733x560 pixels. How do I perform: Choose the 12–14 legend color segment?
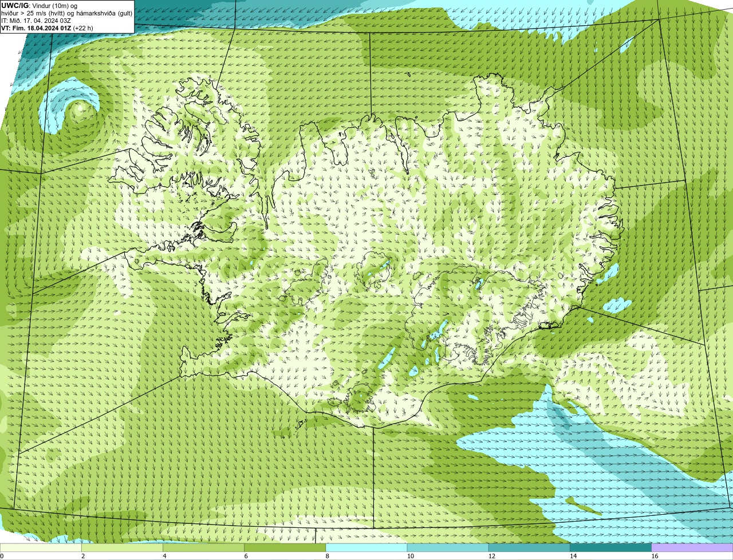(529, 547)
